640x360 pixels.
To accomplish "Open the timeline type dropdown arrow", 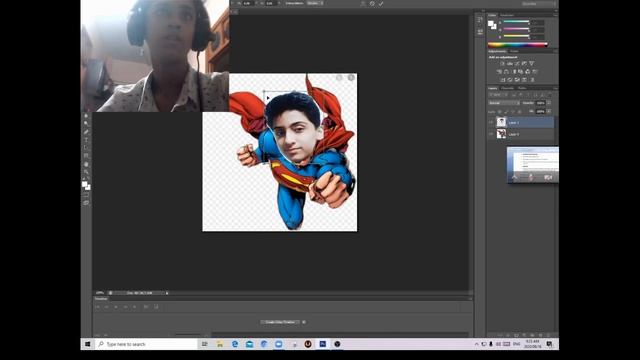I will pyautogui.click(x=304, y=322).
